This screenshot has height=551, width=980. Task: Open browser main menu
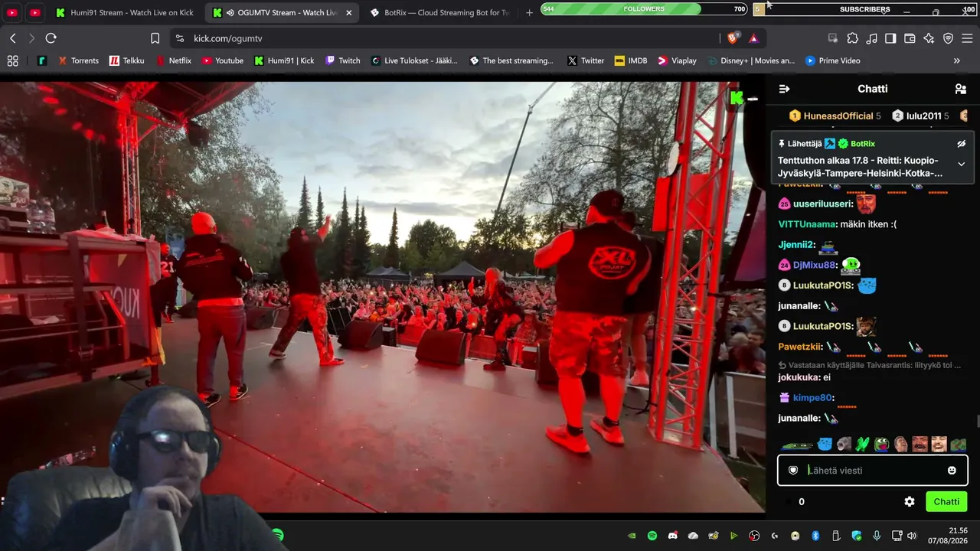[x=967, y=38]
